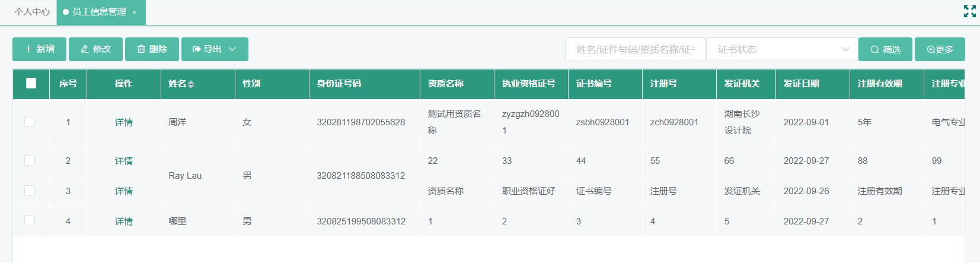
Task: Toggle the select-all header checkbox
Action: [31, 83]
